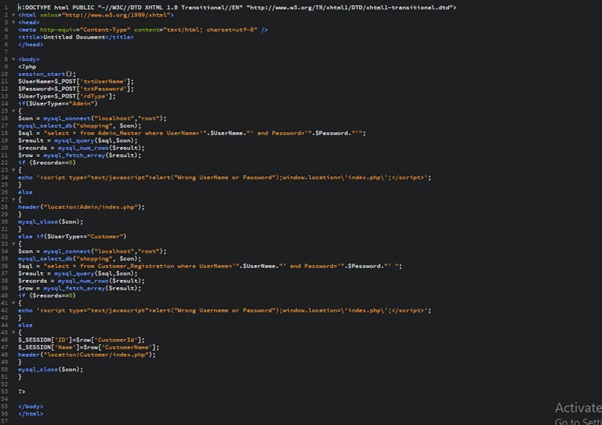Click the DOCTYPE declaration on line 1
Viewport: 602px width, 425px height.
tap(237, 7)
